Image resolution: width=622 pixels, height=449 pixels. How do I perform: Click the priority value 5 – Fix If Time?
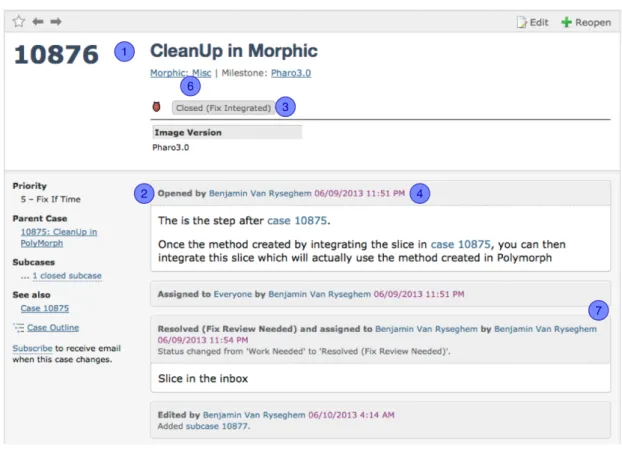50,199
